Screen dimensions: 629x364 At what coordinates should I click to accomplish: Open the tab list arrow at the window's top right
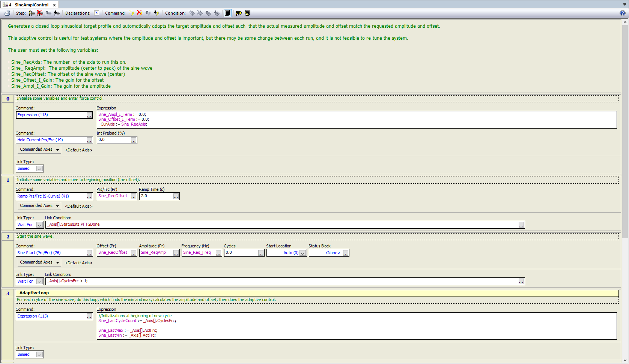pyautogui.click(x=624, y=4)
